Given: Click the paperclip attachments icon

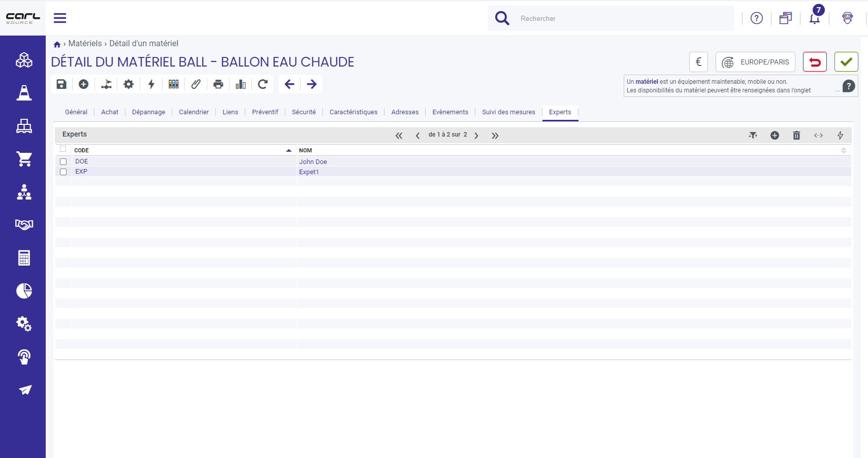Looking at the screenshot, I should tap(196, 84).
